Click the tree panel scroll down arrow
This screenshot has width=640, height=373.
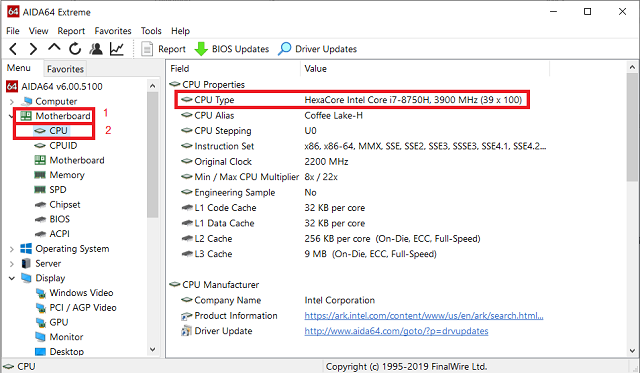[153, 349]
